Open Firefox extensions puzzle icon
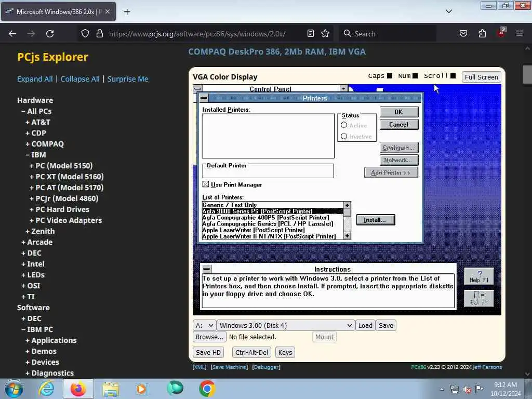Image resolution: width=532 pixels, height=399 pixels. coord(482,34)
